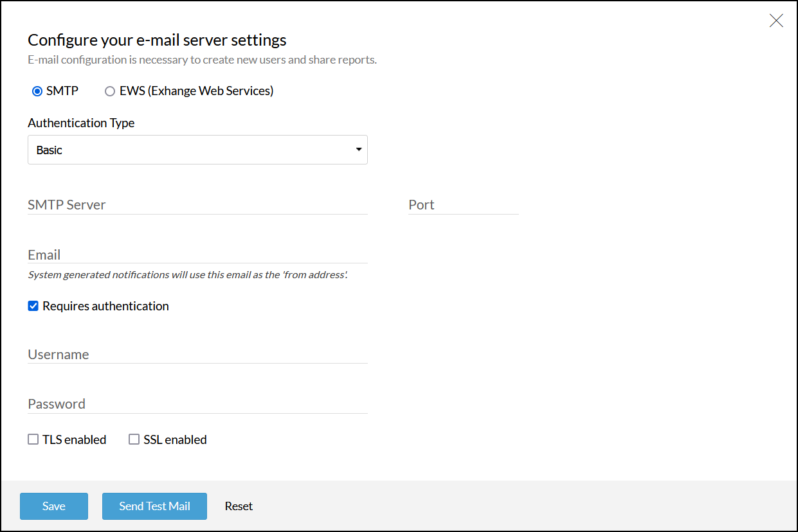Select EWS (Exchange Web Services) option
This screenshot has height=532, width=798.
click(110, 91)
